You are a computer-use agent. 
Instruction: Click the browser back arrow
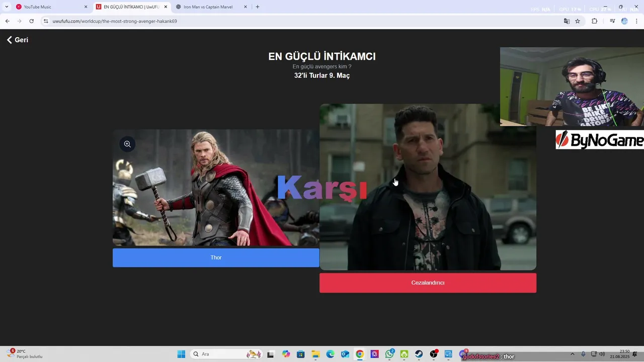pos(7,21)
